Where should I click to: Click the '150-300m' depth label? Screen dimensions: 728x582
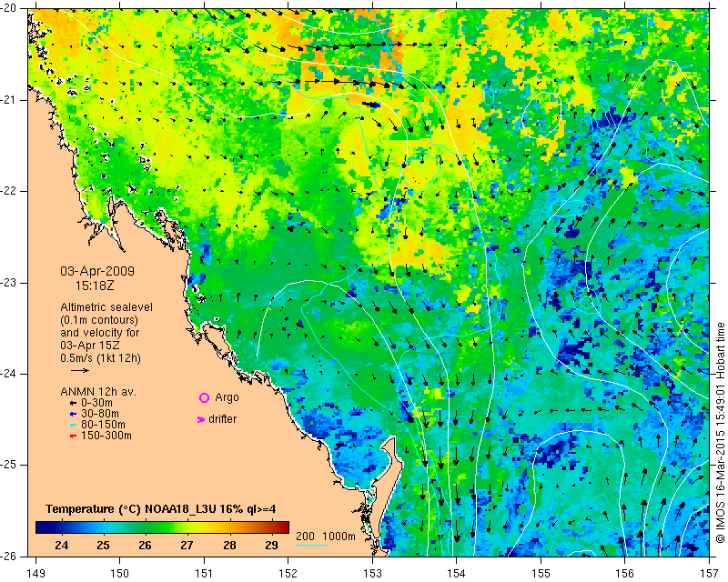(106, 436)
